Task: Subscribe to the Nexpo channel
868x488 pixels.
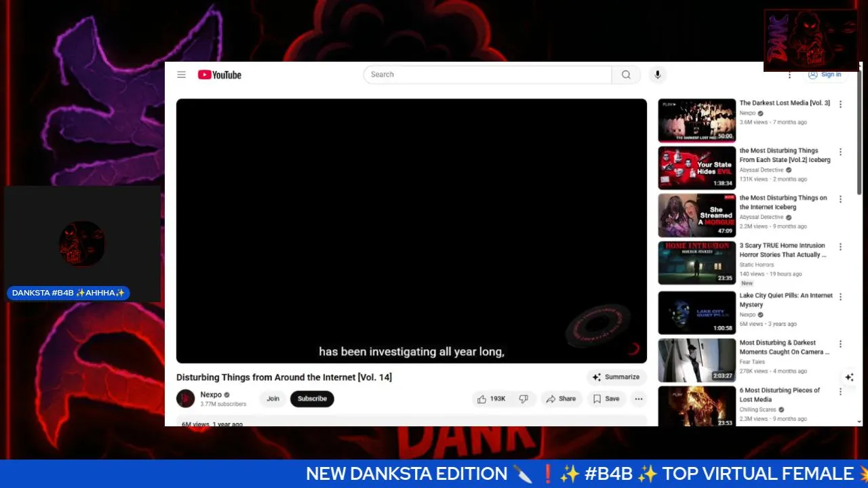Action: [312, 399]
